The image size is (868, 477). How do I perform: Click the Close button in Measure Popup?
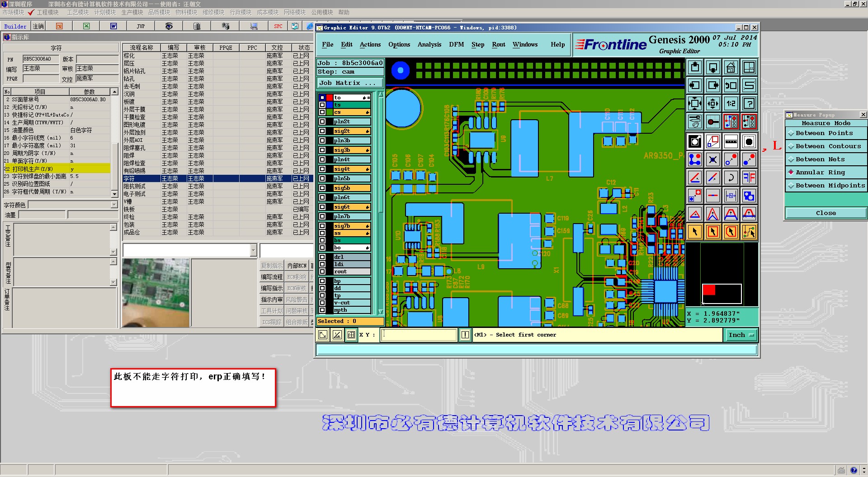[x=826, y=213]
